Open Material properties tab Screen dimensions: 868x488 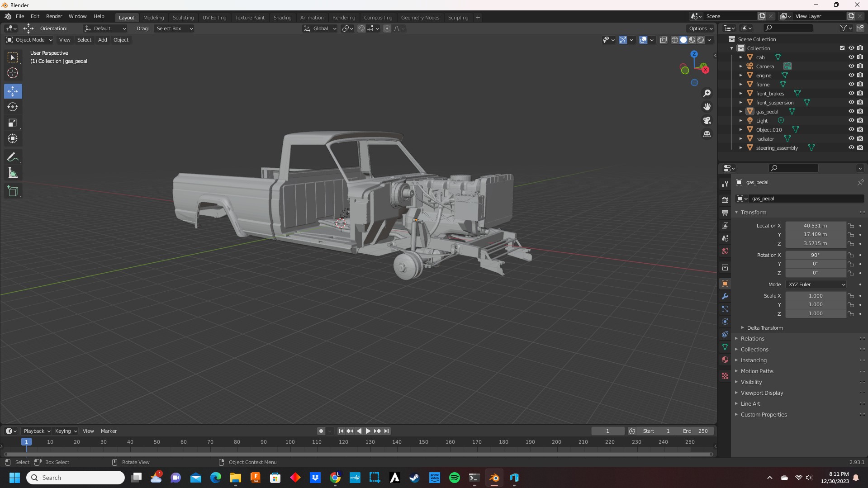[725, 360]
